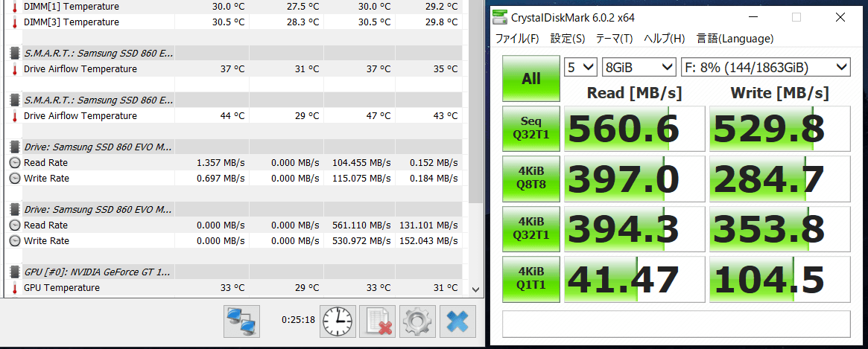Click the clock reset timer icon
This screenshot has width=868, height=349.
339,321
